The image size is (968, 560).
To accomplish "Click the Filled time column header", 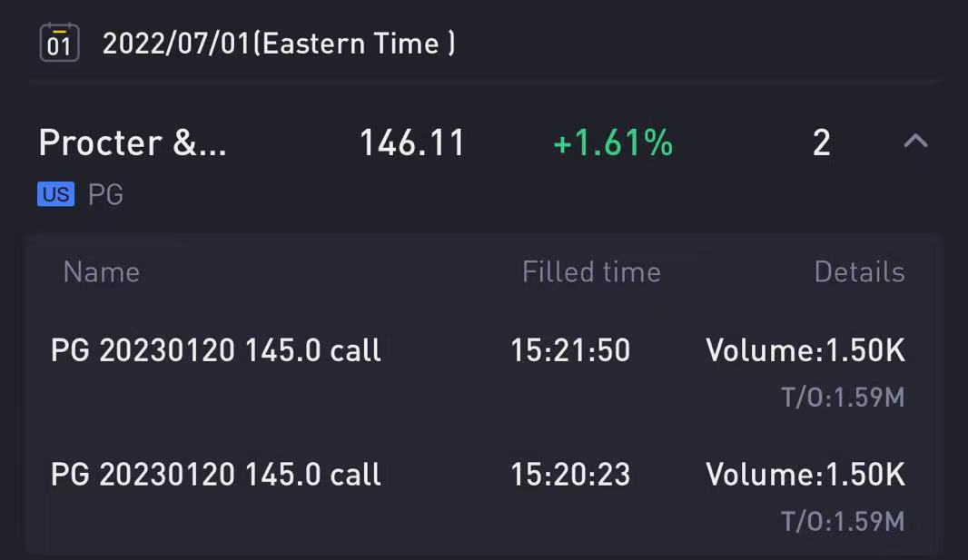I will [x=591, y=272].
